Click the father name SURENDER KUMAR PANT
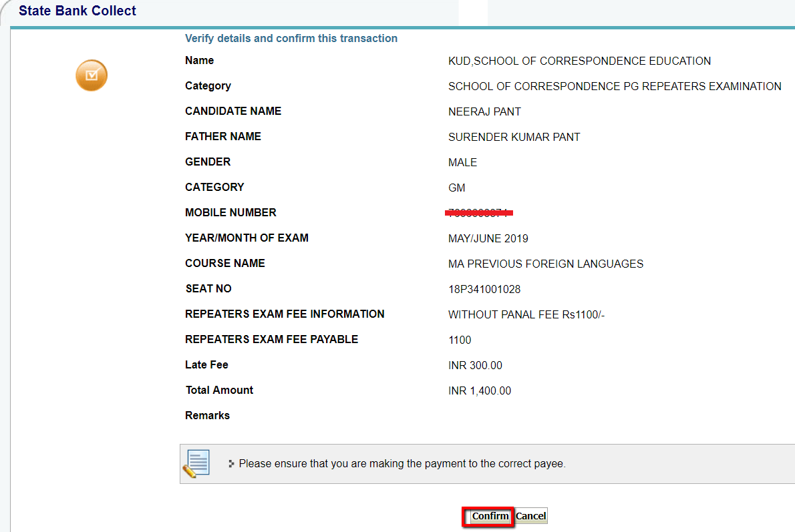This screenshot has height=532, width=795. tap(514, 138)
